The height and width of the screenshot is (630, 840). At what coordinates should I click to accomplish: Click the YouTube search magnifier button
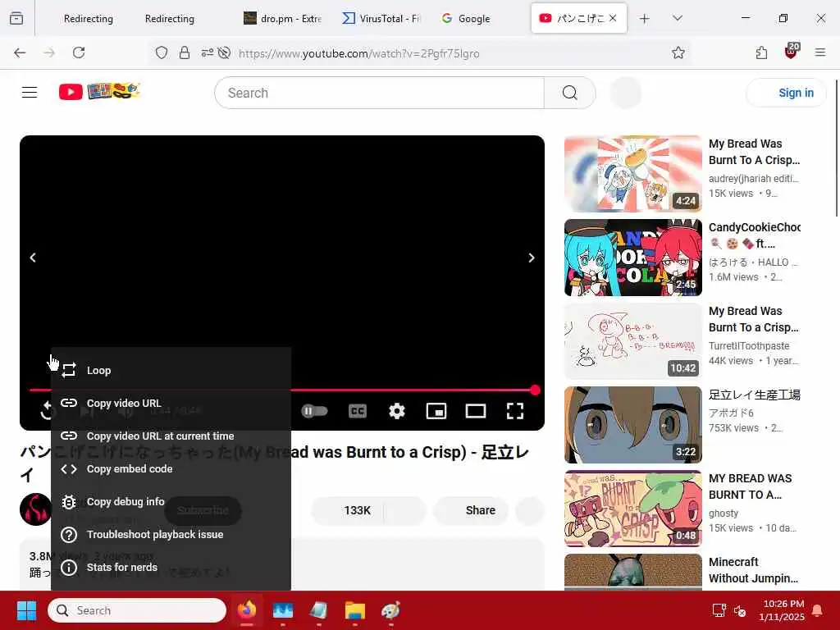[569, 93]
